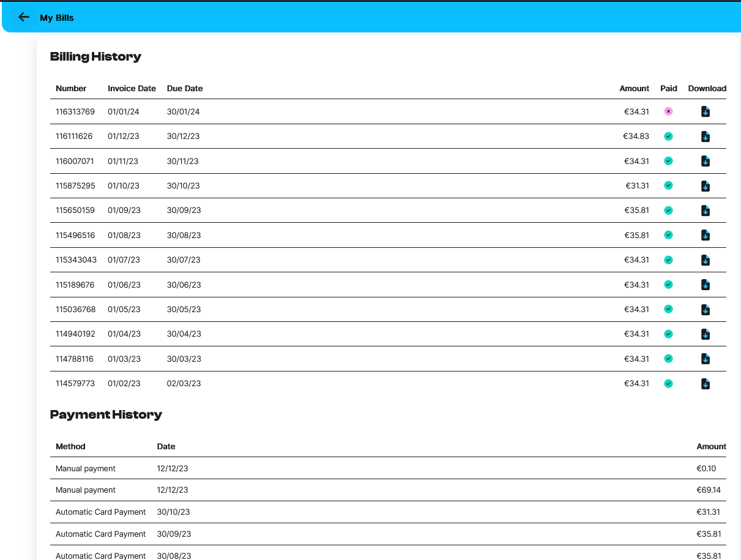The width and height of the screenshot is (741, 560).
Task: Click due date 30/12/23
Action: tap(184, 136)
